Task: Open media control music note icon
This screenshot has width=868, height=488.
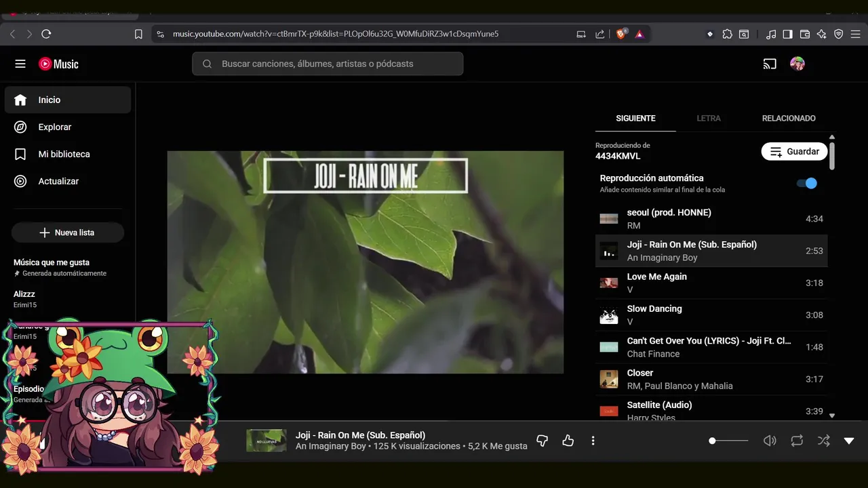Action: (771, 34)
